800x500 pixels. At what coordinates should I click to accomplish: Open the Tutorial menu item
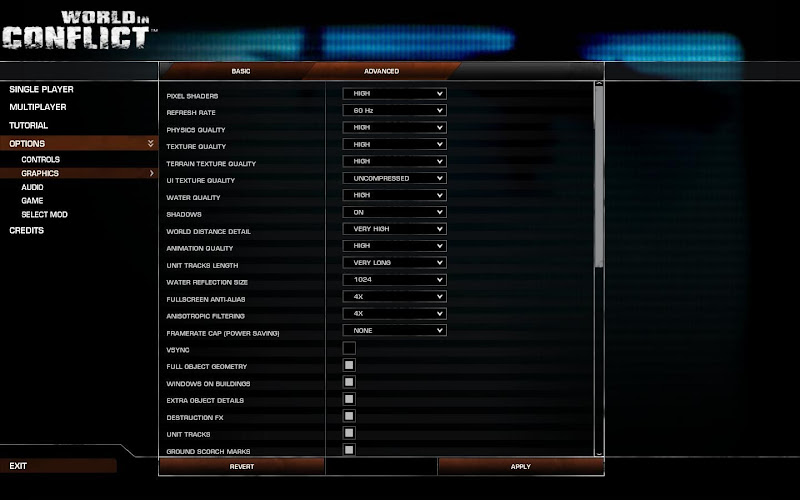click(29, 126)
